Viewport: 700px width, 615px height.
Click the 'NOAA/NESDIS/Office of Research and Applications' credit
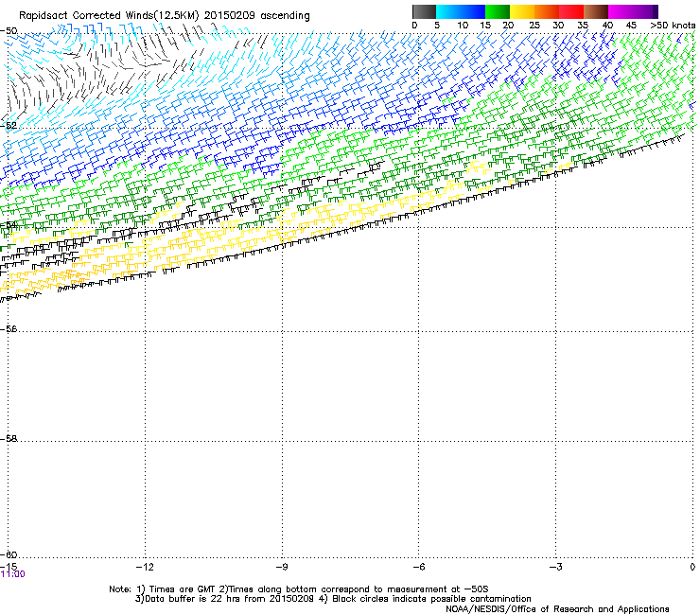(557, 609)
